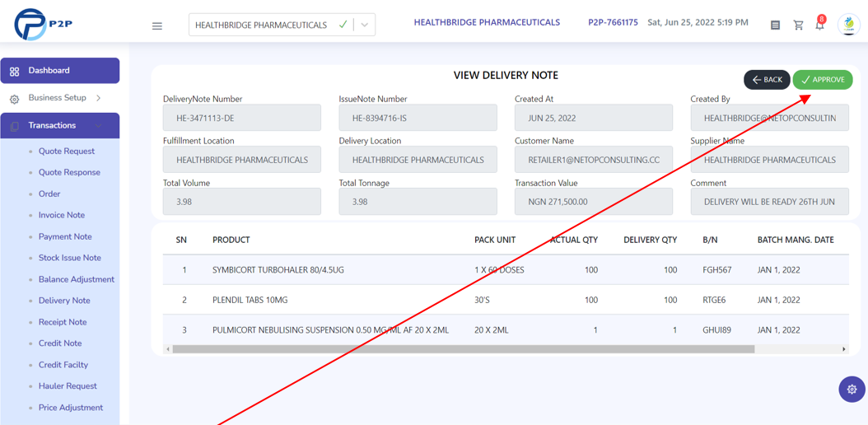Click the Business Setup gear icon

[15, 99]
